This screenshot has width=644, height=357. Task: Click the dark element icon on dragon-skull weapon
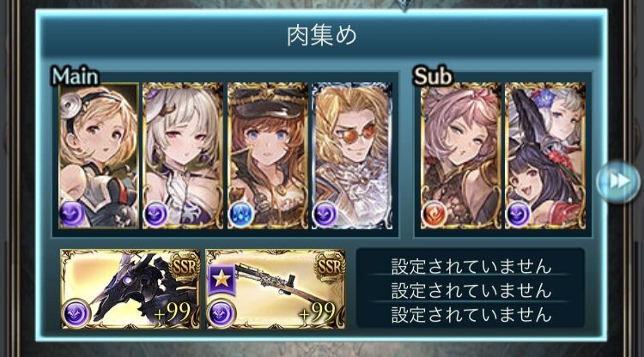76,313
